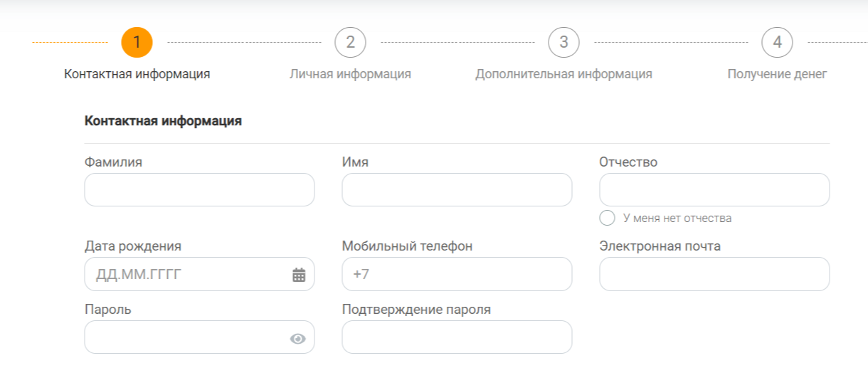Click the Дата рождения date field
The height and width of the screenshot is (368, 868).
click(x=185, y=274)
